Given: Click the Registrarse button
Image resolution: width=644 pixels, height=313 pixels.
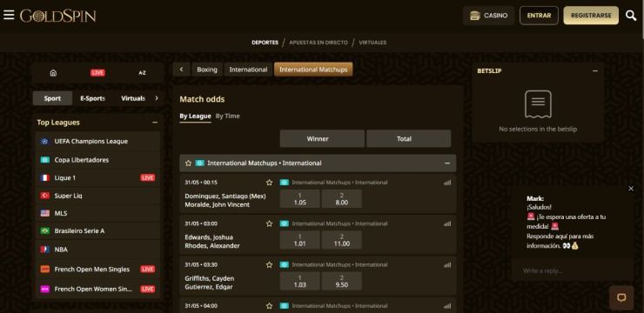Looking at the screenshot, I should [x=591, y=16].
